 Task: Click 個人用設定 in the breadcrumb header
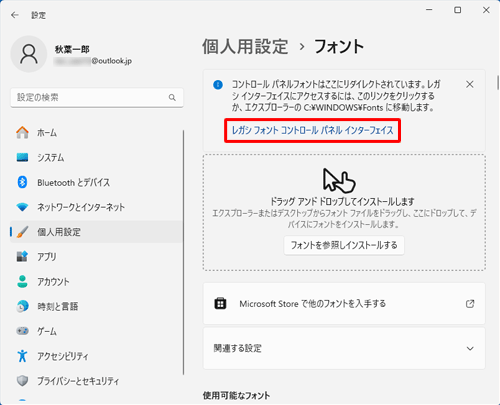[245, 46]
